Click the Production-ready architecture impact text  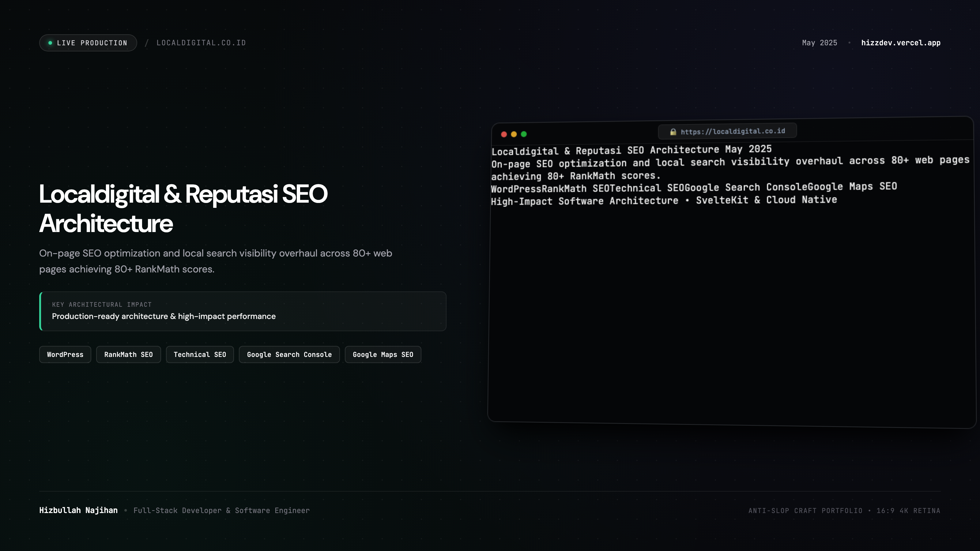(164, 317)
